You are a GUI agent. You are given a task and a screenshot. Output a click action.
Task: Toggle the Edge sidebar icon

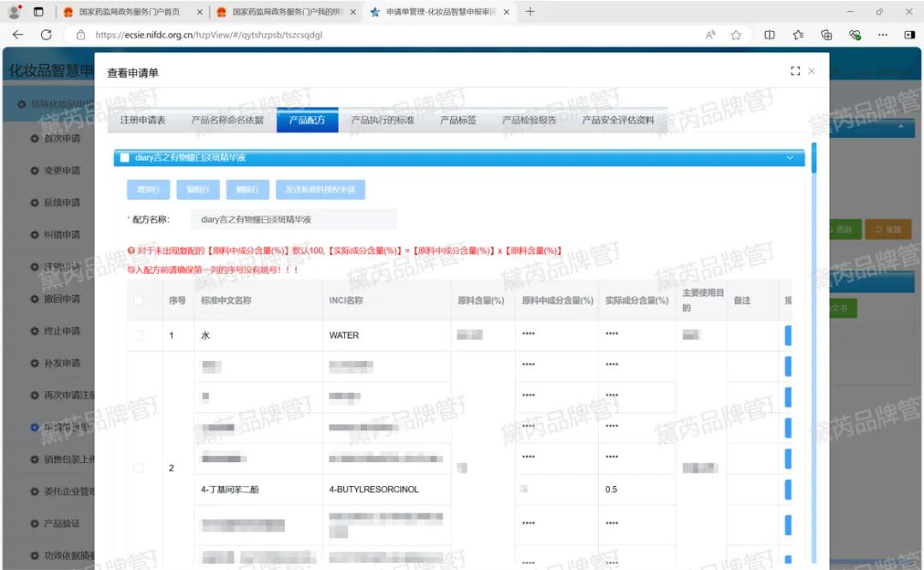[x=909, y=35]
